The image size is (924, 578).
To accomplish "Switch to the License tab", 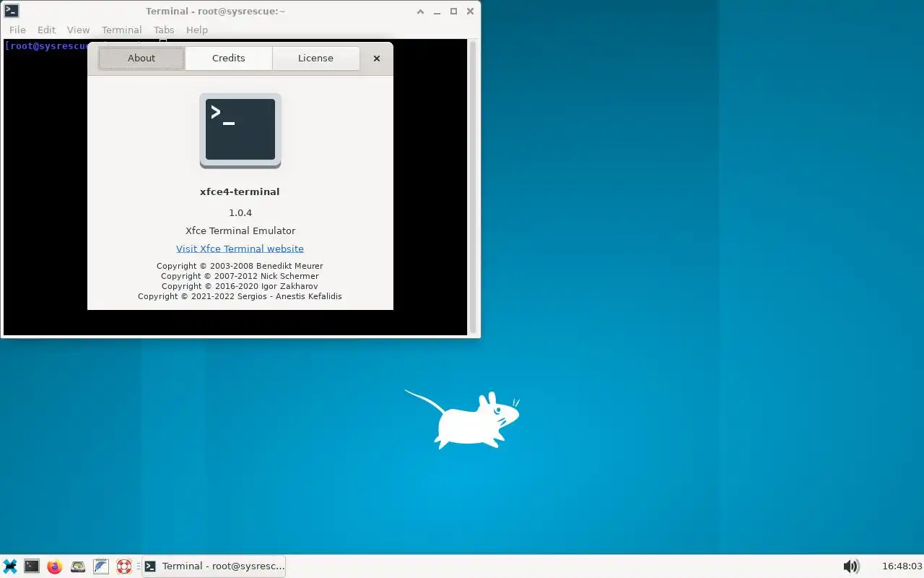I will click(x=315, y=59).
